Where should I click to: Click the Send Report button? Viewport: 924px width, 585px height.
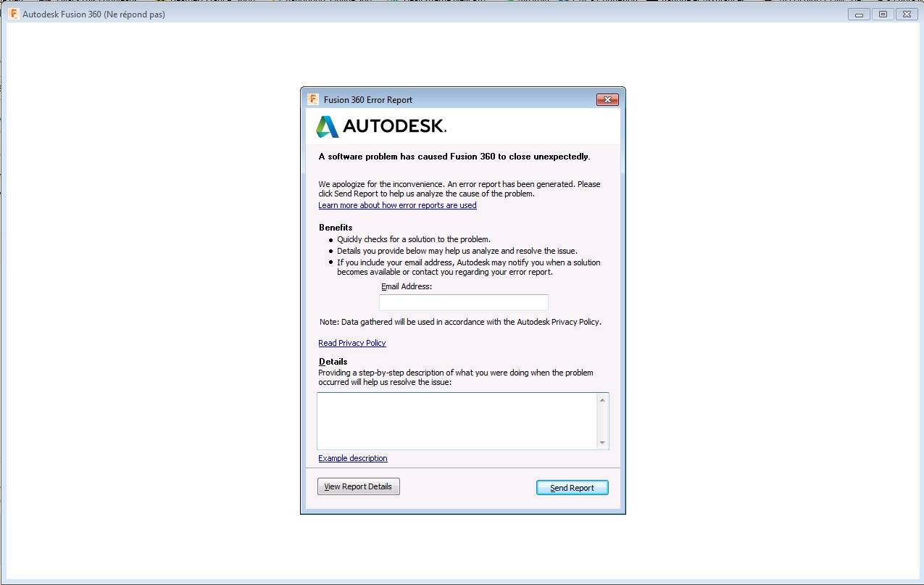click(572, 488)
